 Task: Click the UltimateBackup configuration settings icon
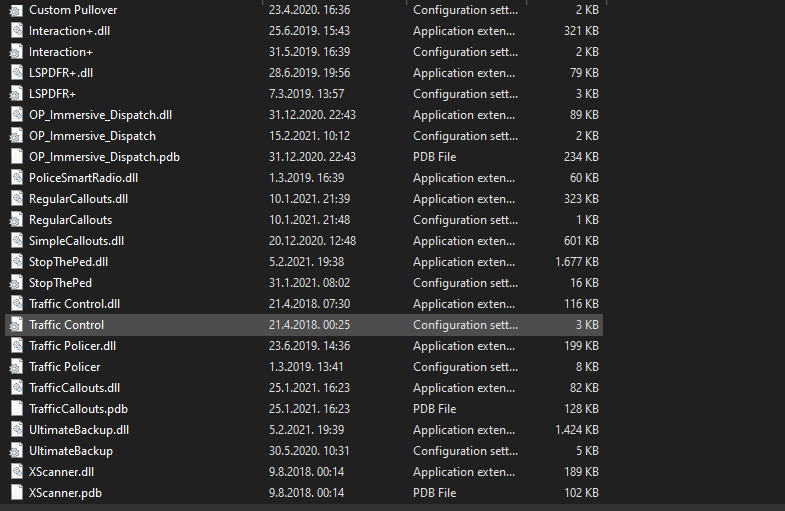point(16,451)
